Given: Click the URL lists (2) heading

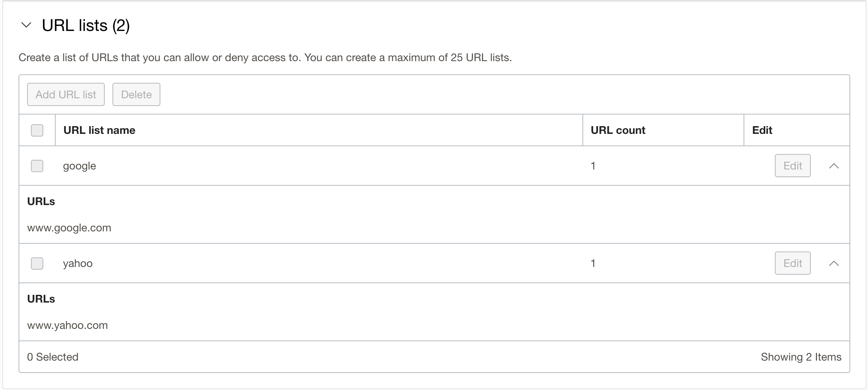Looking at the screenshot, I should click(86, 26).
